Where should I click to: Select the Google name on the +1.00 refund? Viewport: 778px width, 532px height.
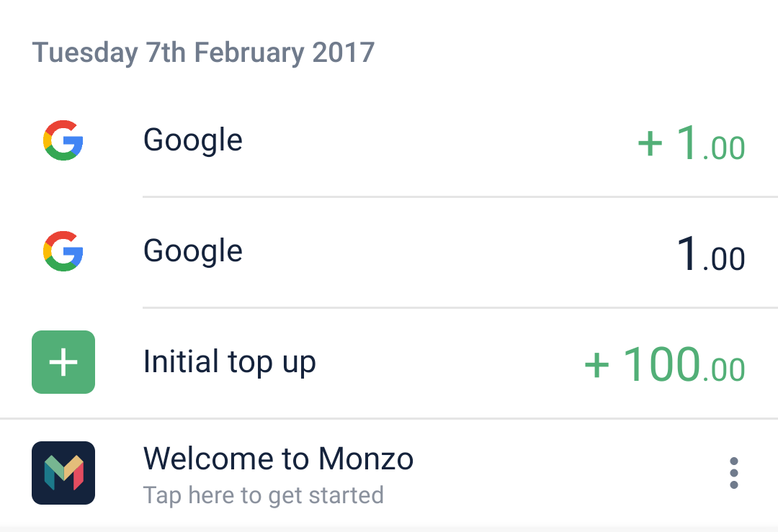(193, 140)
